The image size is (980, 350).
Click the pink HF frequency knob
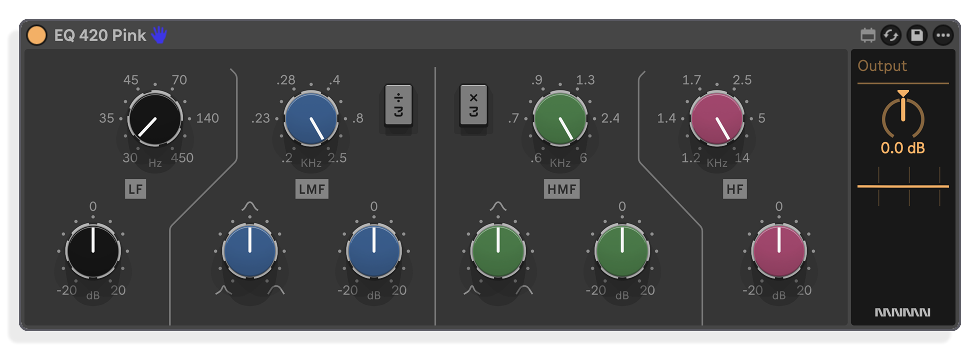[x=717, y=119]
